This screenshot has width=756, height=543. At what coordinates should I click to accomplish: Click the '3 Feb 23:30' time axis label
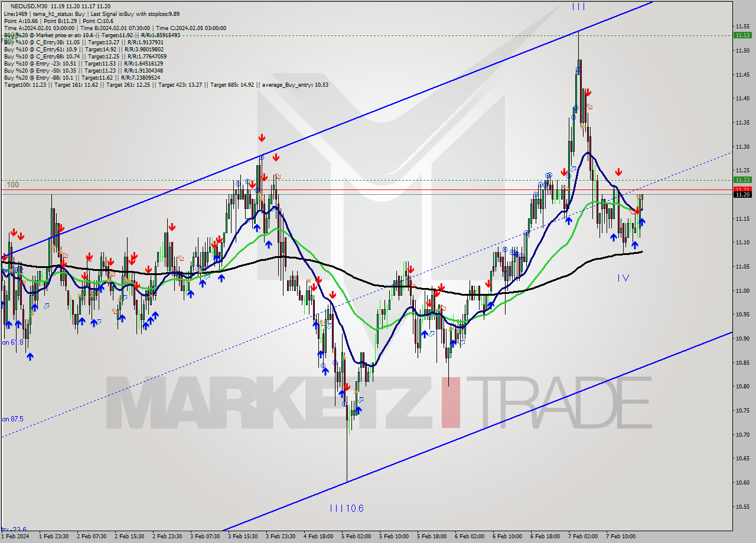[x=281, y=537]
